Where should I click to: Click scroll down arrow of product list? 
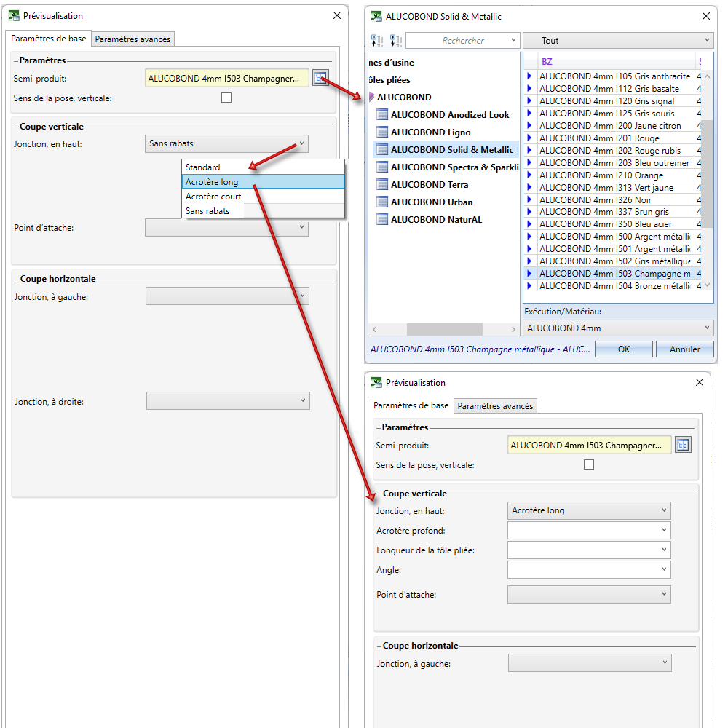click(x=707, y=285)
